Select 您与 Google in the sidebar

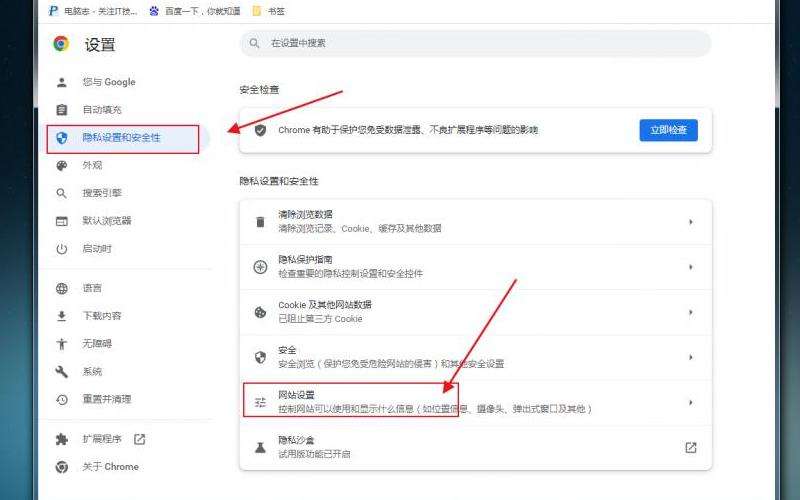pyautogui.click(x=109, y=82)
